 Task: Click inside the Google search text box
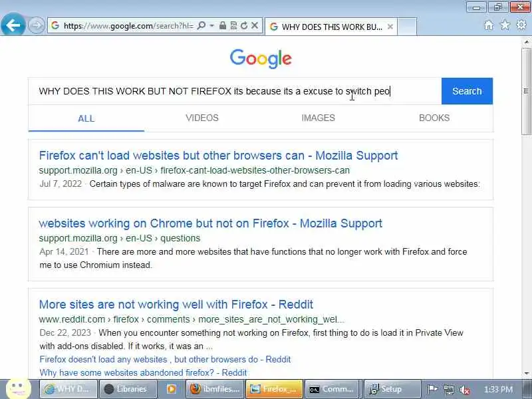pyautogui.click(x=235, y=91)
